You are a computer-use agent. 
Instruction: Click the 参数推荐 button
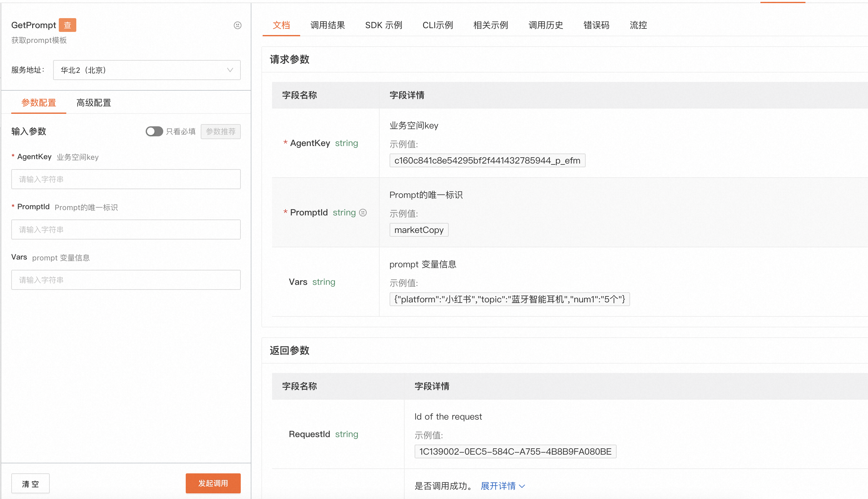click(x=221, y=131)
